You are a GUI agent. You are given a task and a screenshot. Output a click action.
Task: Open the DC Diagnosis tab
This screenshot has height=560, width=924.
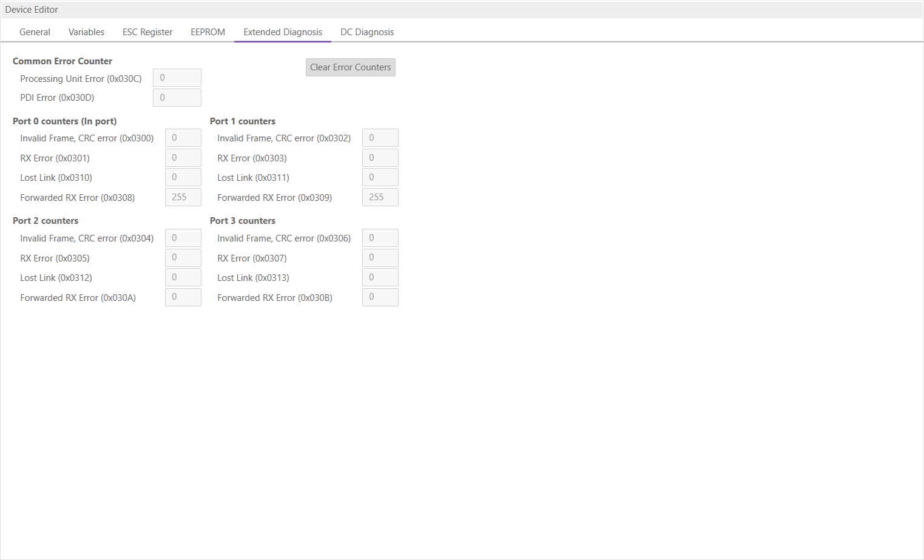[x=367, y=32]
